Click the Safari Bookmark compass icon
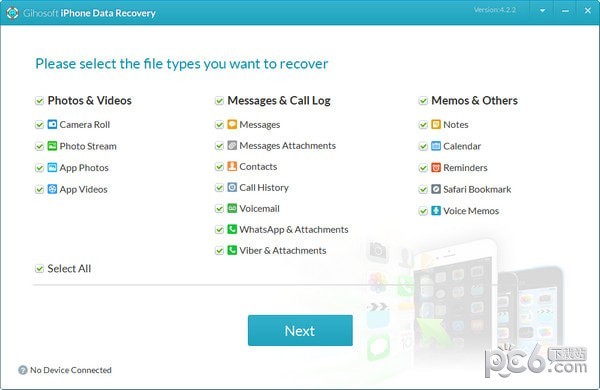Viewport: 600px width, 390px height. click(436, 189)
